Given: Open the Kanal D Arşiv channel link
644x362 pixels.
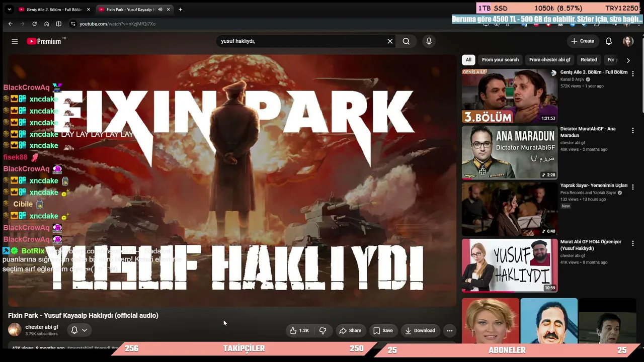Looking at the screenshot, I should click(573, 79).
